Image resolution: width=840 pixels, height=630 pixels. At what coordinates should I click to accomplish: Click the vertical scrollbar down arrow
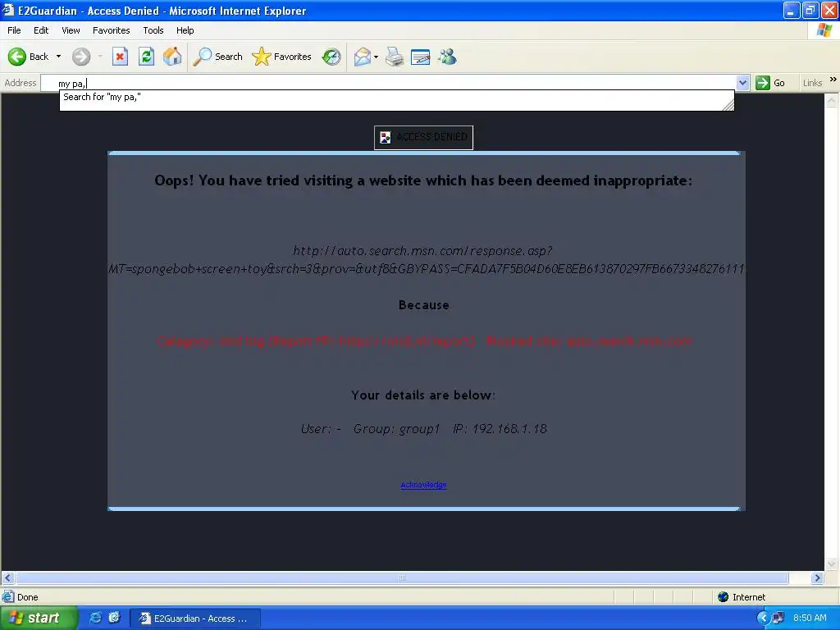832,564
